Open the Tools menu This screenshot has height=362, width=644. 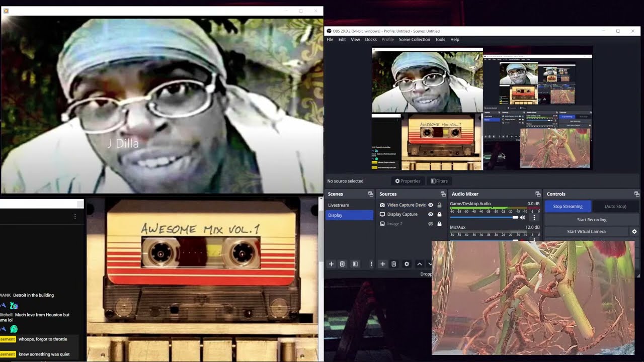(440, 40)
